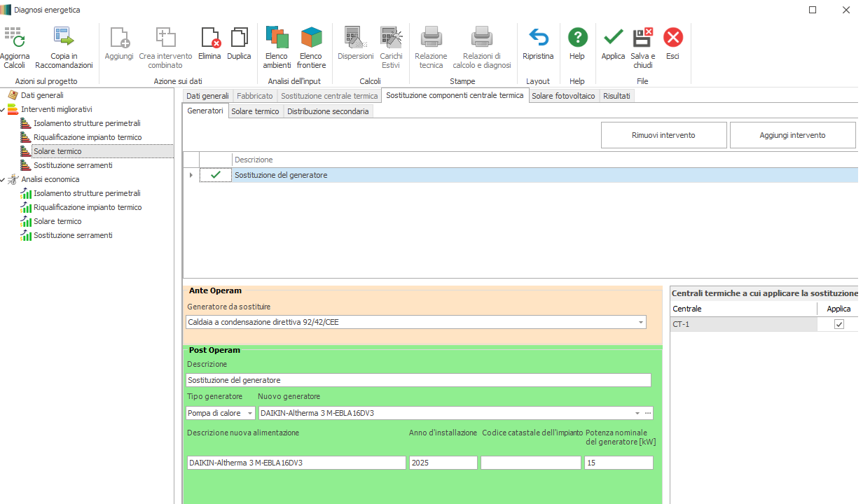Click the Aggiorna Calcoli toolbar icon
Screen dimensions: 863x504
coord(14,38)
